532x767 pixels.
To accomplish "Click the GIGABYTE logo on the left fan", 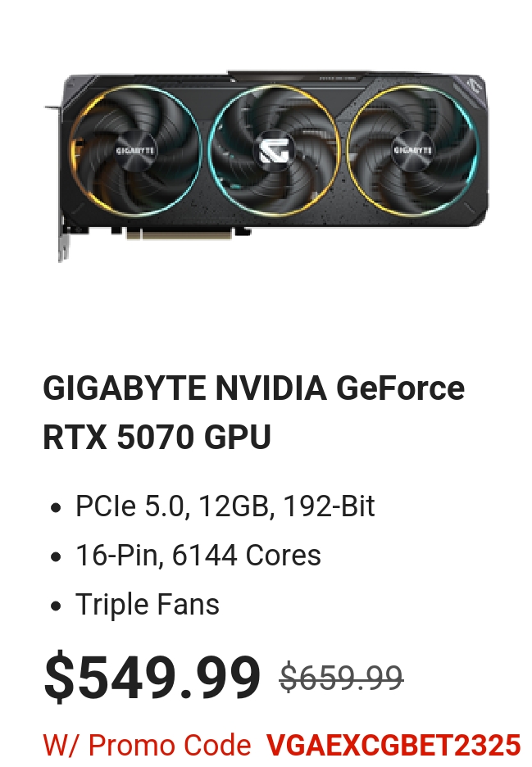I will tap(135, 150).
